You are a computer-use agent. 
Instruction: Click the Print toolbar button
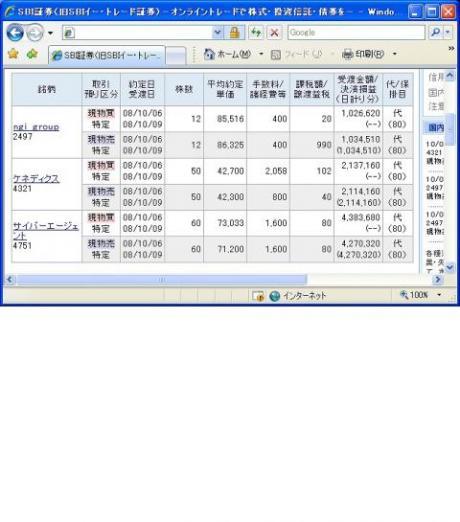click(363, 54)
